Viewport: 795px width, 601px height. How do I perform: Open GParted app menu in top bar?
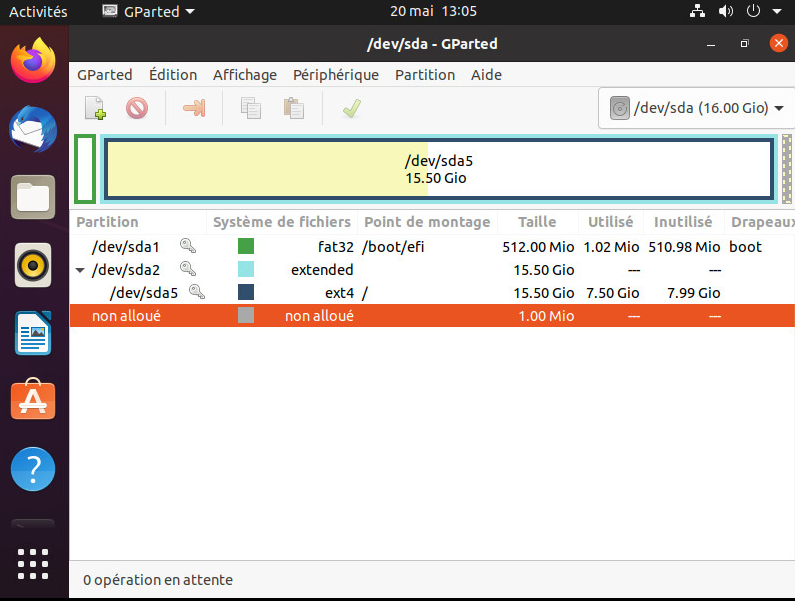point(149,11)
